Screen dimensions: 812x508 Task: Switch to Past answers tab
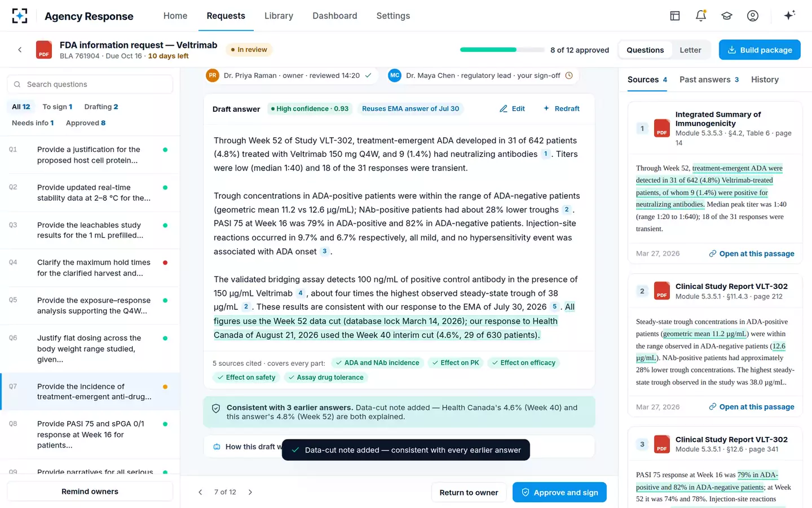pyautogui.click(x=709, y=80)
